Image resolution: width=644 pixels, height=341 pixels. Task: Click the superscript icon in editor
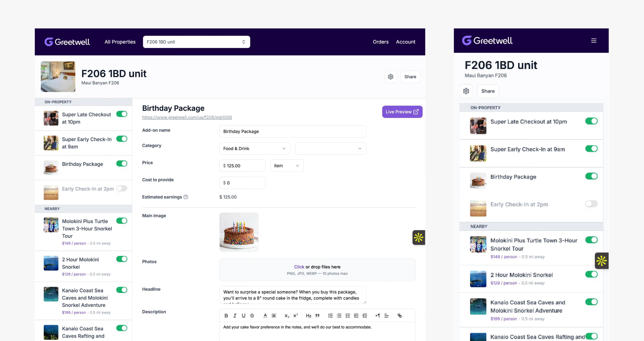295,315
